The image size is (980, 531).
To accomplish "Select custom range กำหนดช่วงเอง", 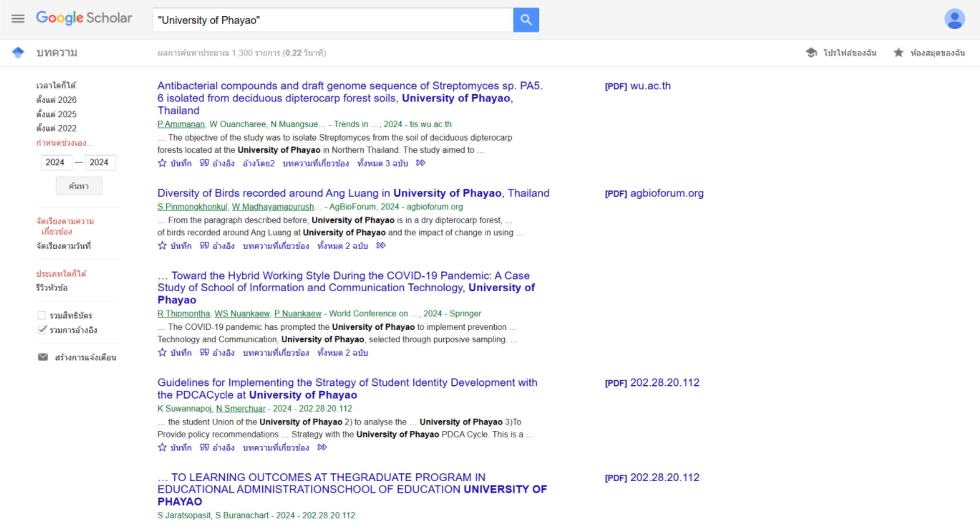I will [x=65, y=143].
